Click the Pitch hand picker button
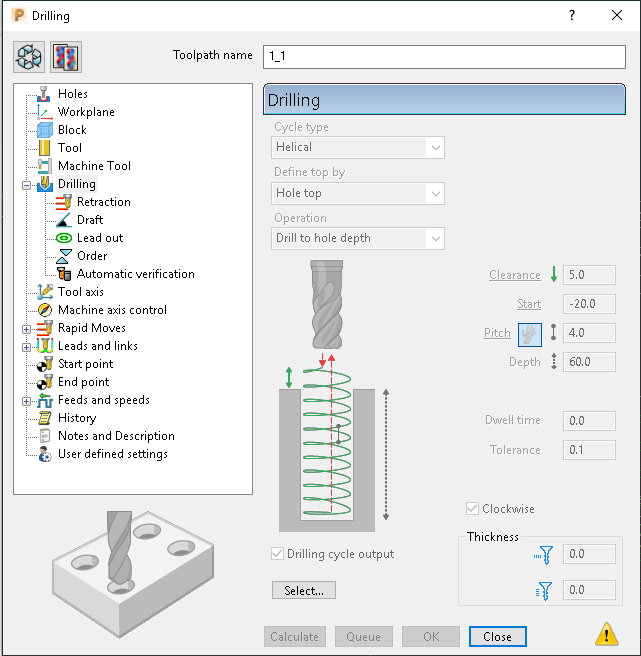 point(530,335)
